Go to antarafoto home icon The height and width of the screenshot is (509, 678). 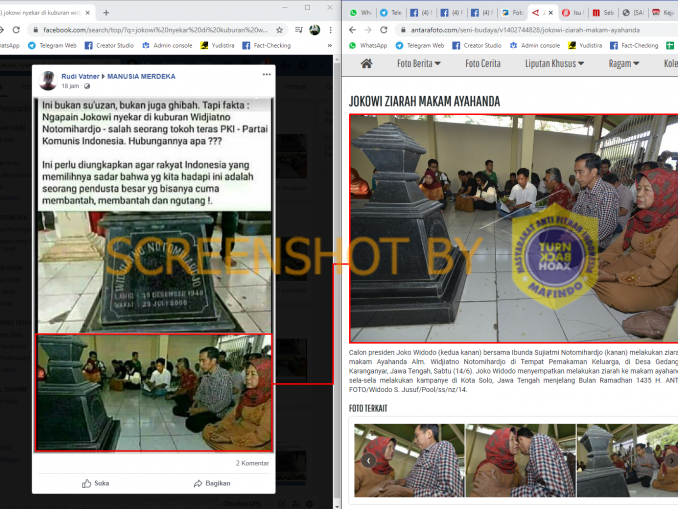[366, 64]
